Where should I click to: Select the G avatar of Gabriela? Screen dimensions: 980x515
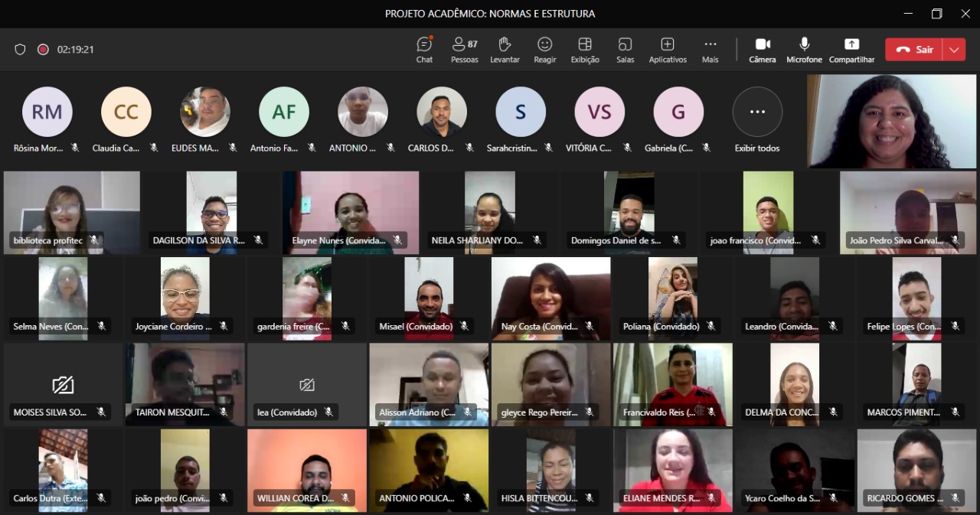click(678, 112)
